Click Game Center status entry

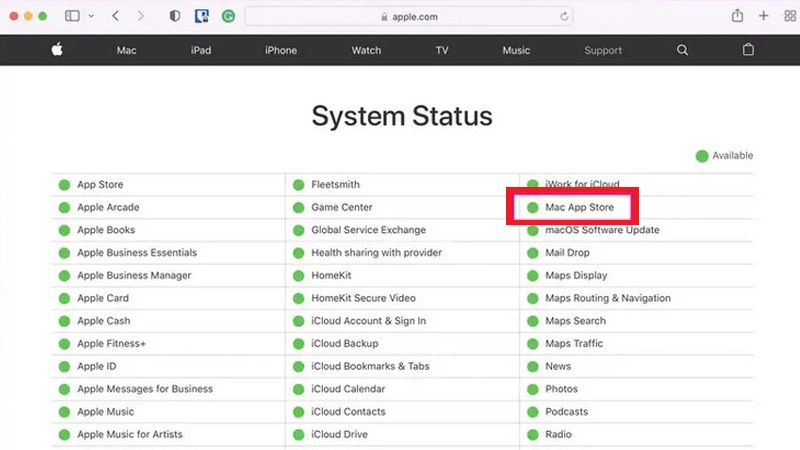pyautogui.click(x=342, y=207)
